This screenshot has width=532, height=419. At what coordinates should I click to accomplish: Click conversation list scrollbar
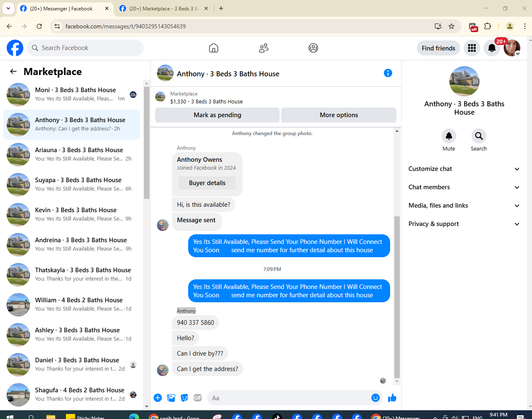[146, 142]
